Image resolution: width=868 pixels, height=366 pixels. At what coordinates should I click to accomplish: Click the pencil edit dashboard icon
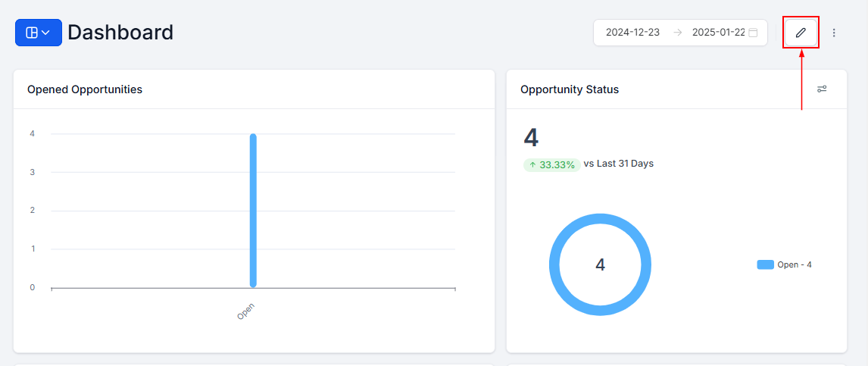(801, 33)
